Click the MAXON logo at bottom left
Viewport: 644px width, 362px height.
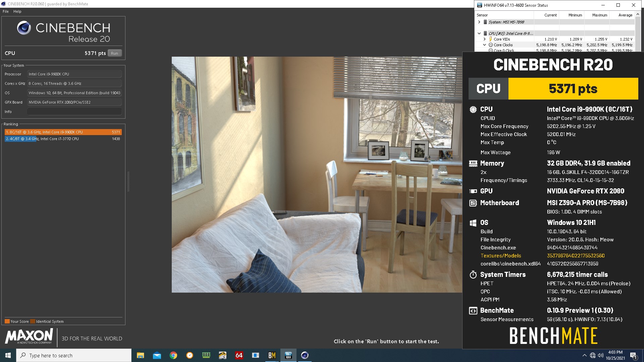click(29, 336)
